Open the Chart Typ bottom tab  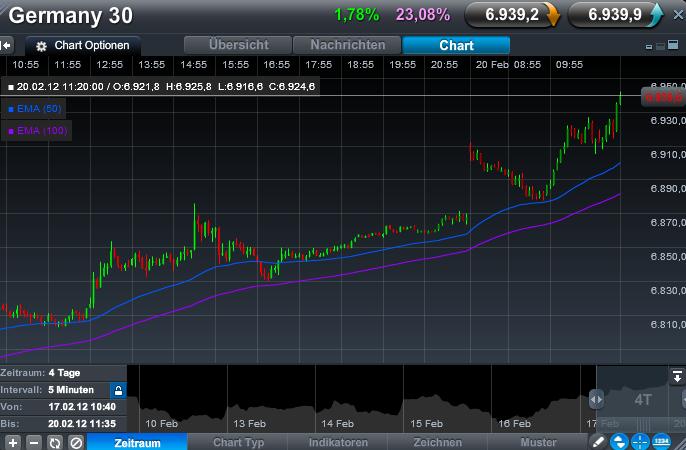238,443
